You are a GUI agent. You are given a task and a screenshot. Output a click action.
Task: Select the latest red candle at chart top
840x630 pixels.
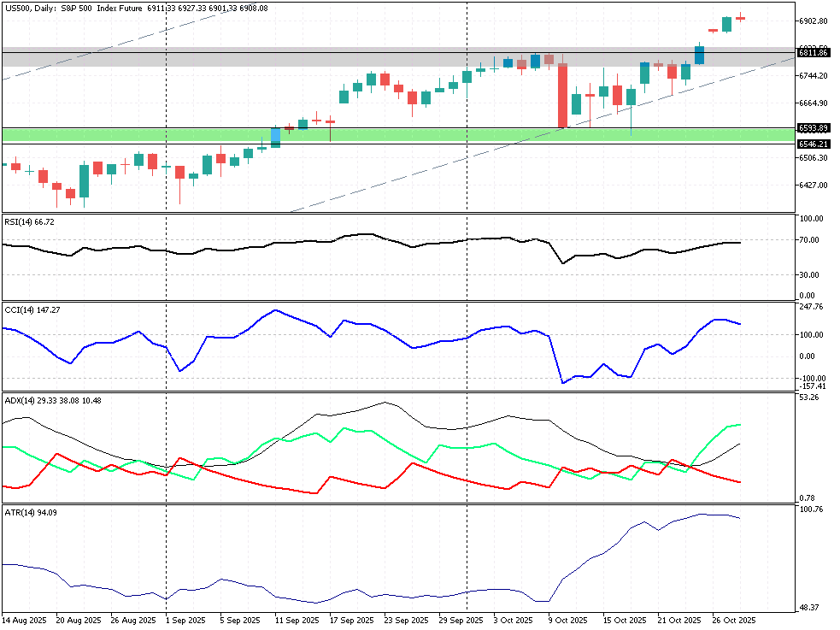(x=740, y=17)
